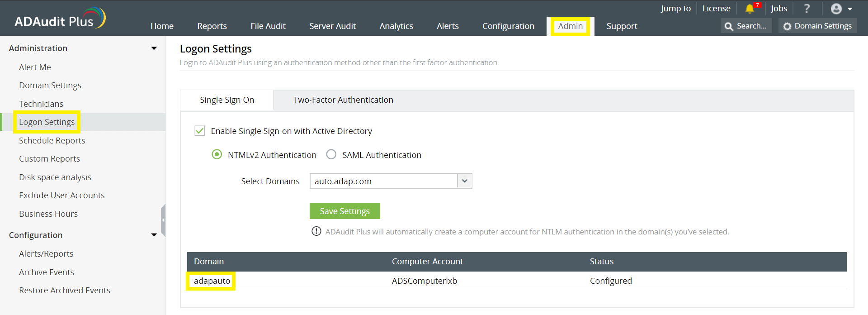Click the notification bell icon
The width and height of the screenshot is (868, 315).
coord(750,9)
